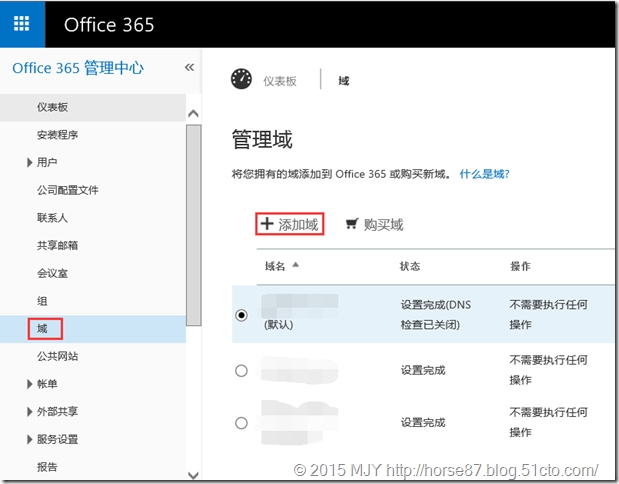This screenshot has width=619, height=484.
Task: Click the Office 365 header title
Action: coord(109,24)
